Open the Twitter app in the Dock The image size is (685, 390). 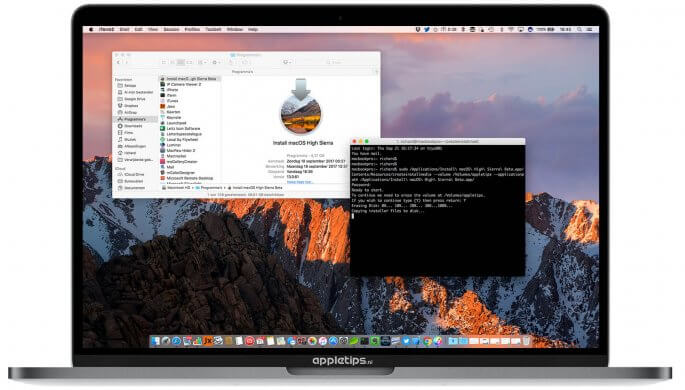tap(406, 341)
